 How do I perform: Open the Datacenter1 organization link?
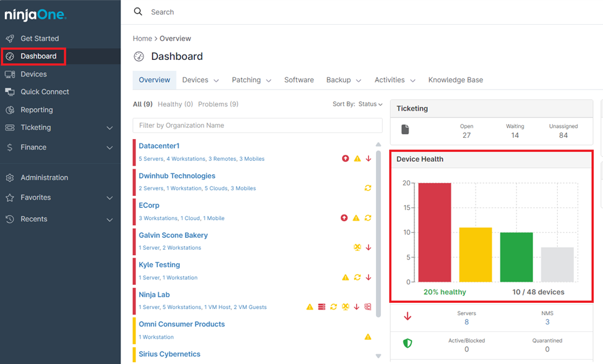point(159,145)
